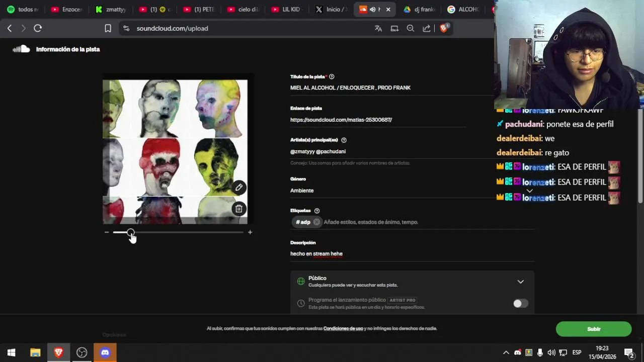Open help icon next to Etiquetas
The width and height of the screenshot is (644, 362).
pos(317,211)
